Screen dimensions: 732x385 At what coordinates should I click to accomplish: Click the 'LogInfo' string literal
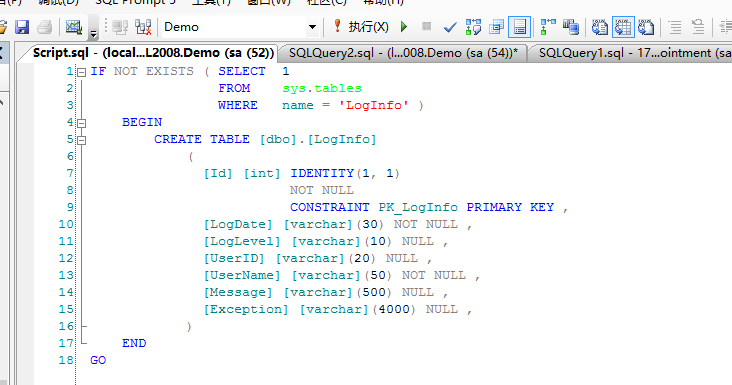tap(373, 105)
